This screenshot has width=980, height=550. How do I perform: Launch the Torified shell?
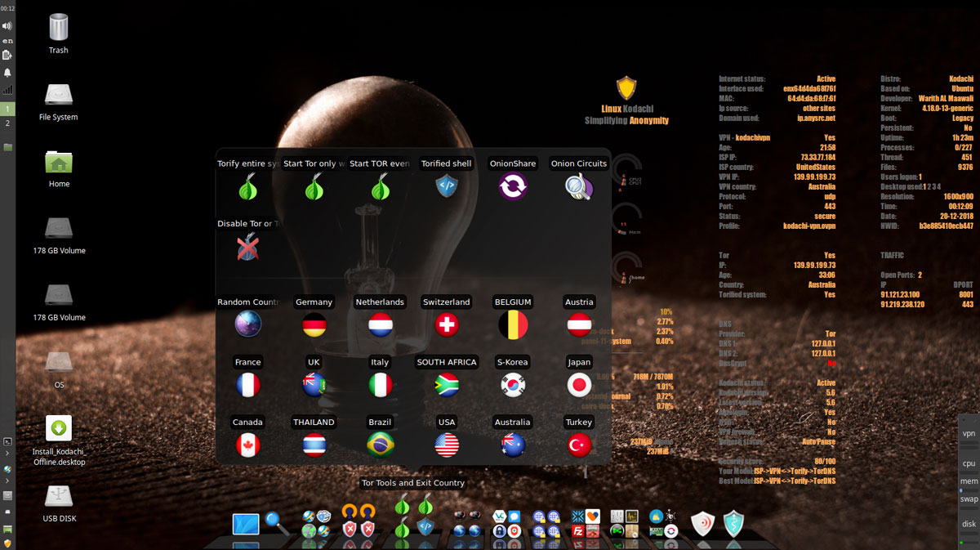[x=446, y=186]
